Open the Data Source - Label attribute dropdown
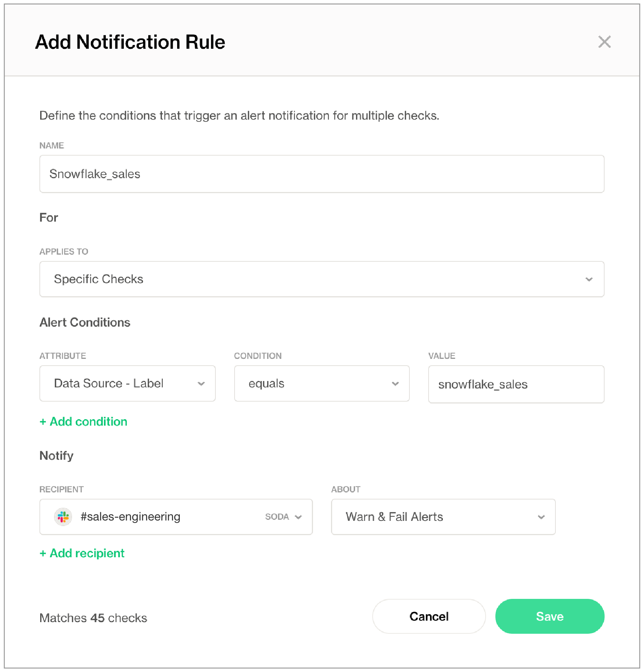 (x=127, y=384)
